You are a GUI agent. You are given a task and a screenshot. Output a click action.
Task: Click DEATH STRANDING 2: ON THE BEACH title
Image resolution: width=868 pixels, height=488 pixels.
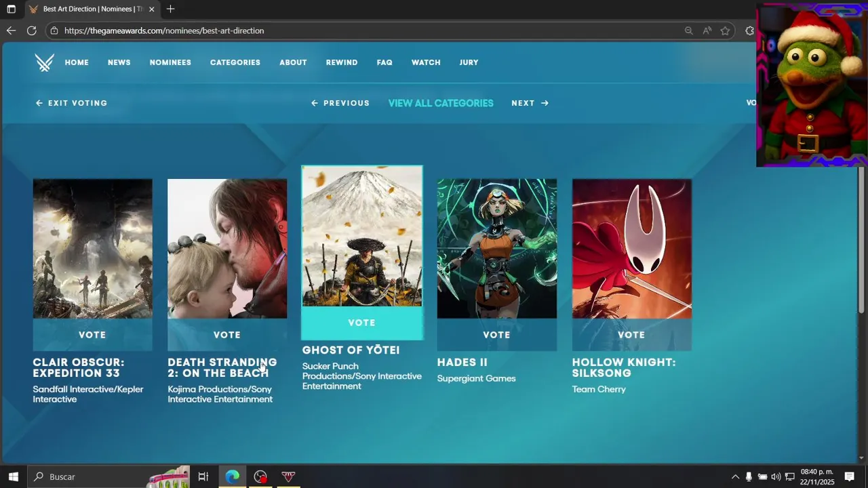pos(222,368)
